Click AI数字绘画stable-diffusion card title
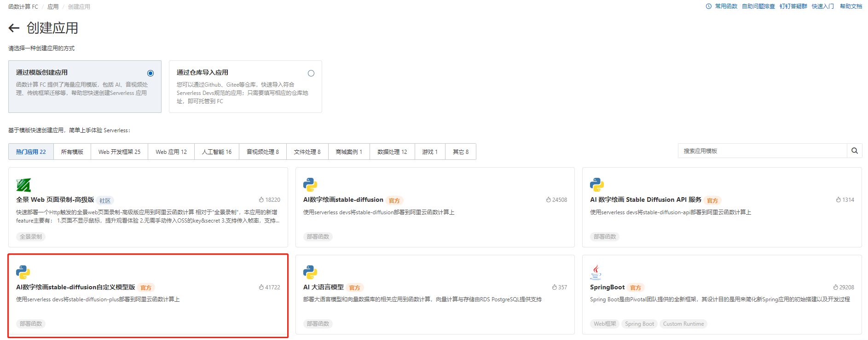Image resolution: width=868 pixels, height=340 pixels. 343,199
